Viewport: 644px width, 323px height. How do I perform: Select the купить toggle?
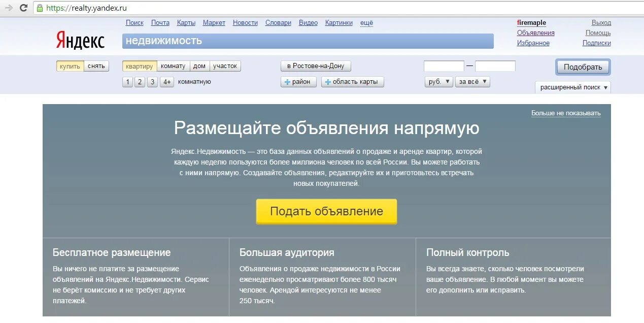[x=70, y=66]
